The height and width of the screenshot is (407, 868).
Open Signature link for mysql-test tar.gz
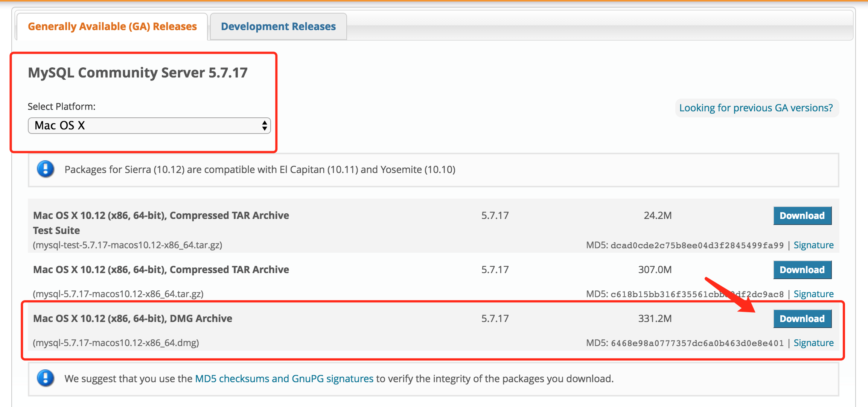click(813, 245)
